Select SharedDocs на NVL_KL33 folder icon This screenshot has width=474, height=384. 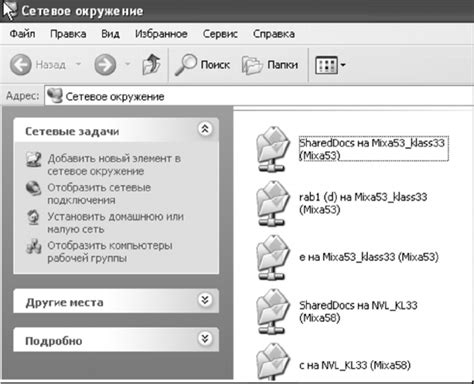pyautogui.click(x=273, y=312)
